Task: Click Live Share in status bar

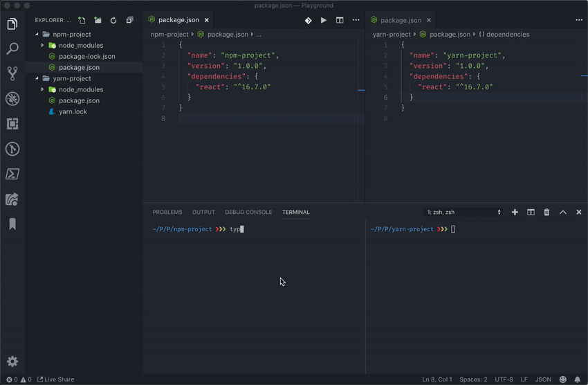Action: coord(56,379)
